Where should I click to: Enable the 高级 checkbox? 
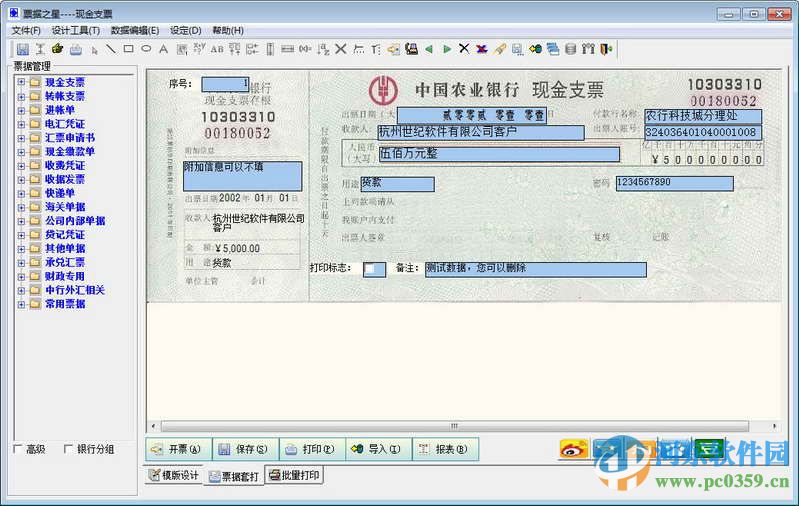pyautogui.click(x=18, y=449)
